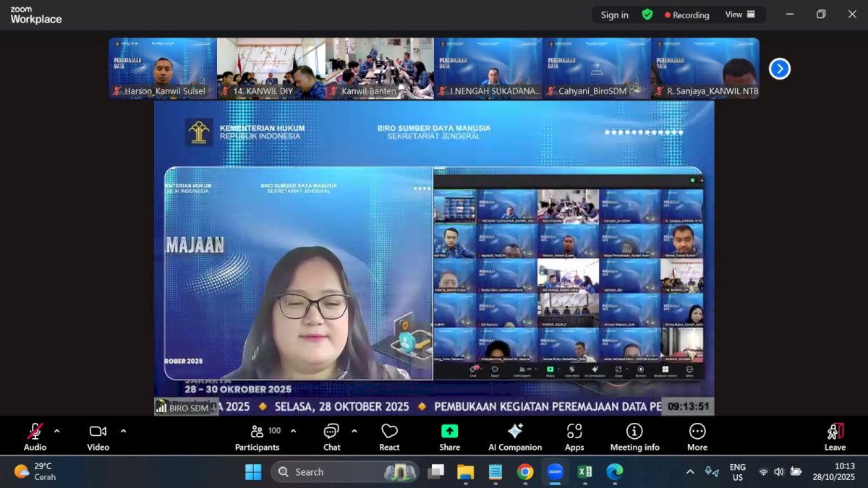Click the Harson_Kanwil Sulsel participant thumbnail

[x=162, y=68]
